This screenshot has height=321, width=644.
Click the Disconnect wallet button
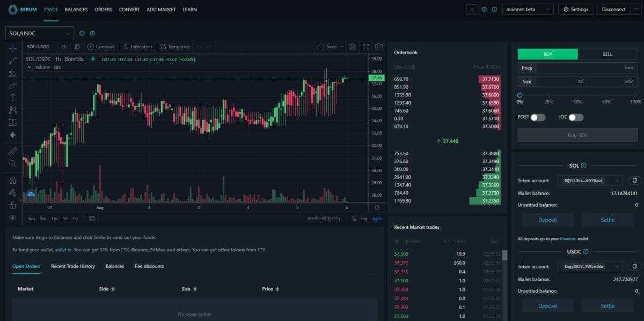click(x=614, y=10)
